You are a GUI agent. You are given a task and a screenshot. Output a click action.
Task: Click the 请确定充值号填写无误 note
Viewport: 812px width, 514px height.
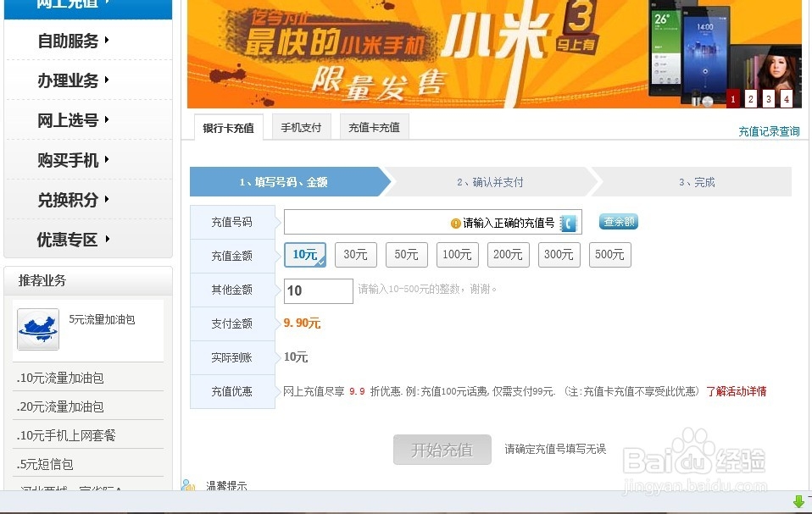pos(555,449)
